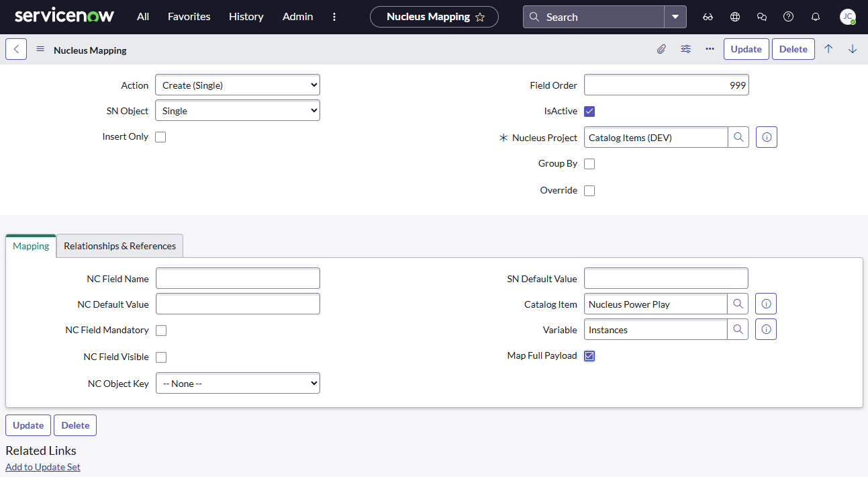Focus the NC Default Value input

(x=238, y=304)
